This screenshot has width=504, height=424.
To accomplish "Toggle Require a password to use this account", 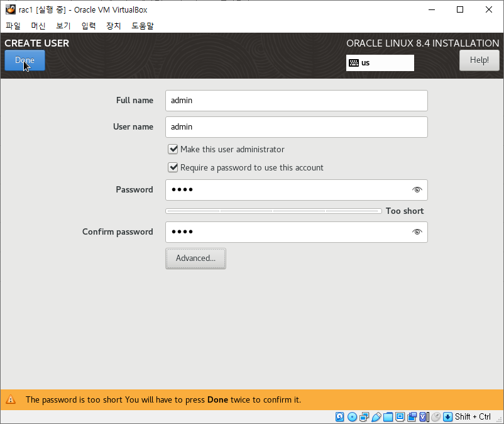I will (x=173, y=167).
